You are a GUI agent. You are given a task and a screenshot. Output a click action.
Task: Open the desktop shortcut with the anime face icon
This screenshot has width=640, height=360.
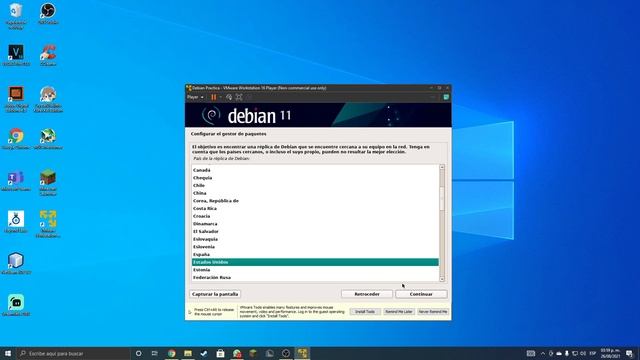[x=48, y=100]
